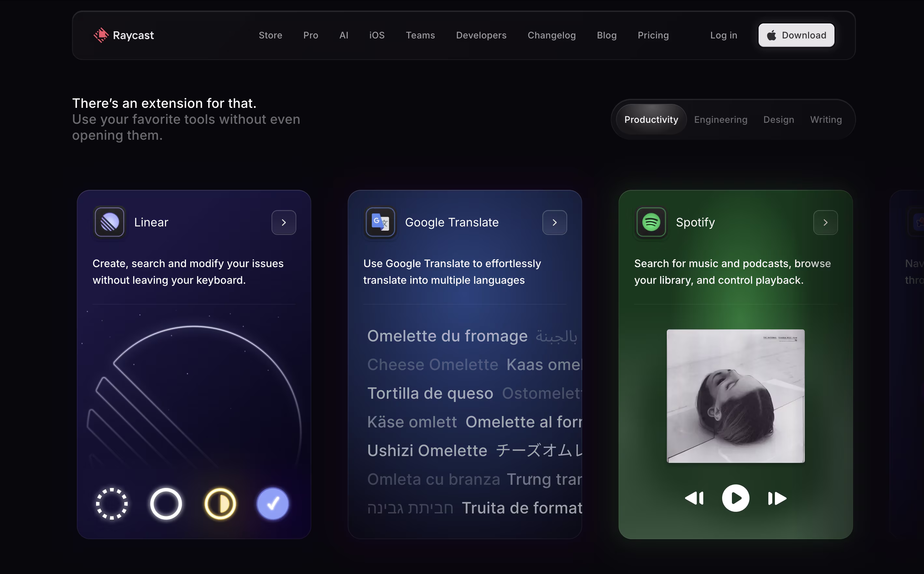Switch to the Productivity tab
This screenshot has width=924, height=574.
tap(651, 120)
